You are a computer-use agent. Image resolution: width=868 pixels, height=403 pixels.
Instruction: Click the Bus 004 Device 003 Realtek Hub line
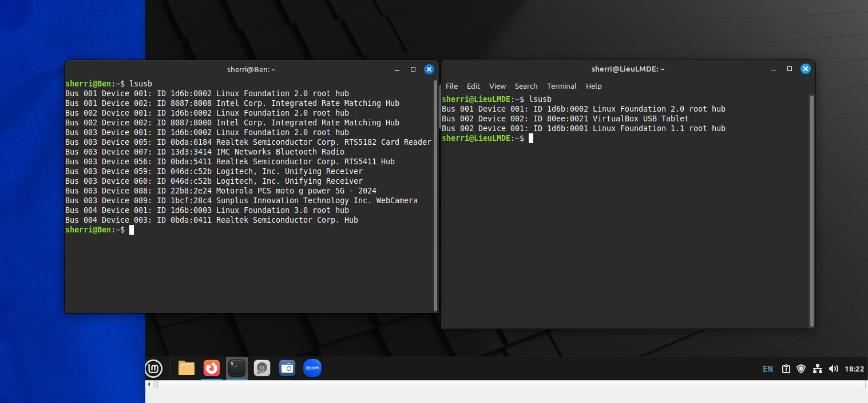click(212, 220)
